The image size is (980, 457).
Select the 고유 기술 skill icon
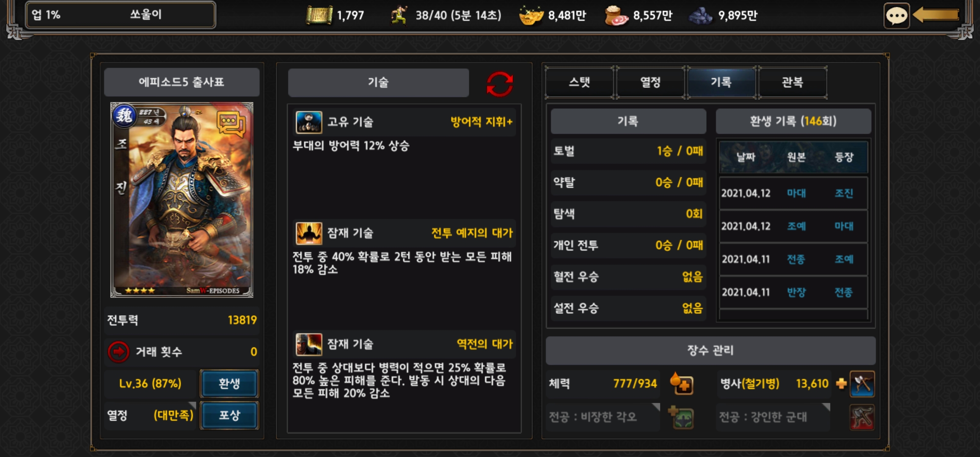(x=308, y=122)
